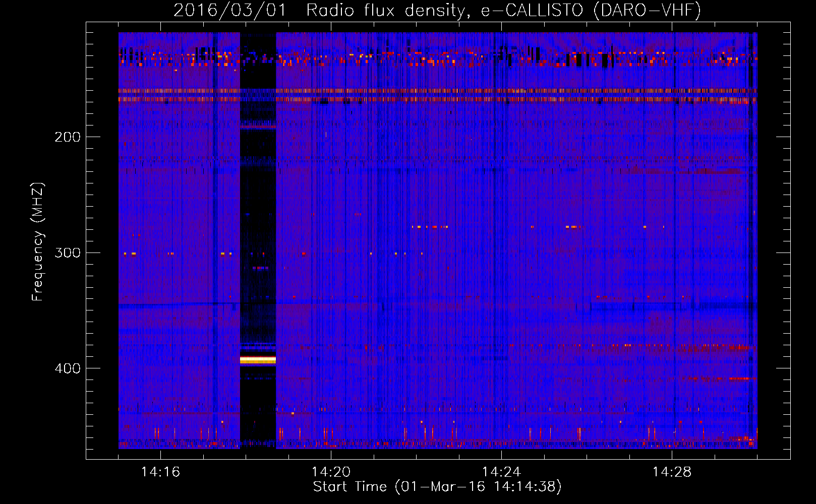The width and height of the screenshot is (816, 504).
Task: Click the 14:24 time tick label
Action: click(x=501, y=472)
